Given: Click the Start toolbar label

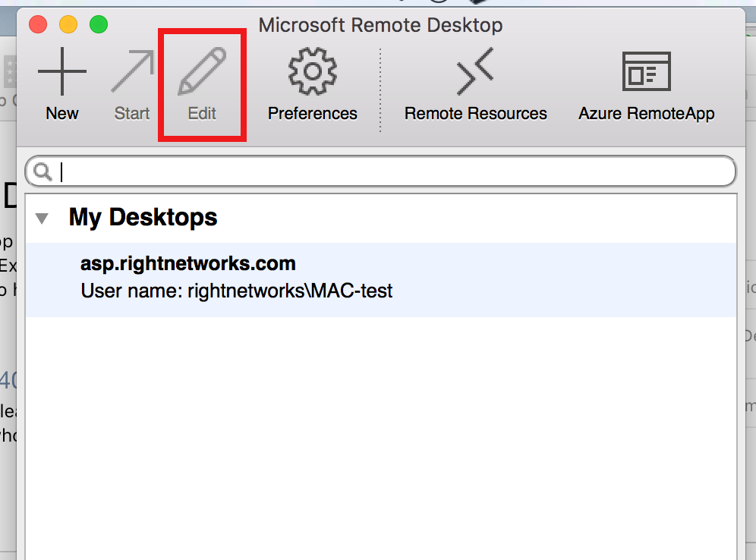Looking at the screenshot, I should pos(131,115).
